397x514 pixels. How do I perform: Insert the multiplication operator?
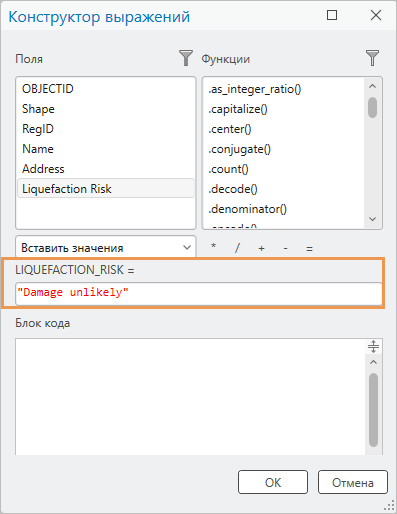(x=213, y=247)
